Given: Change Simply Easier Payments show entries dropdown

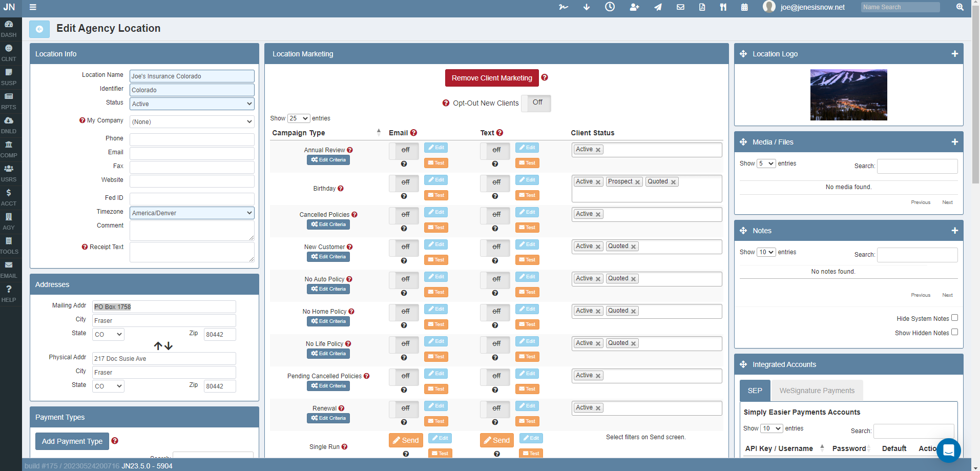Looking at the screenshot, I should click(x=772, y=428).
